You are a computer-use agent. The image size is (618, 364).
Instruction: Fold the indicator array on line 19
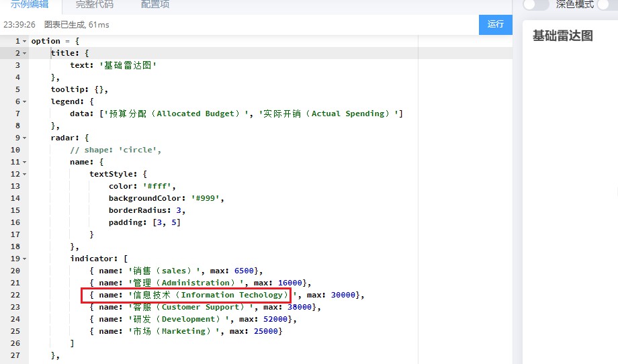click(x=24, y=259)
